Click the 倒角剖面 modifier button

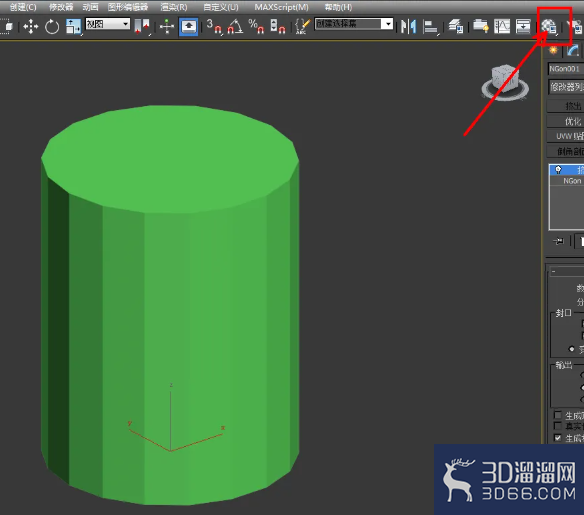click(566, 152)
